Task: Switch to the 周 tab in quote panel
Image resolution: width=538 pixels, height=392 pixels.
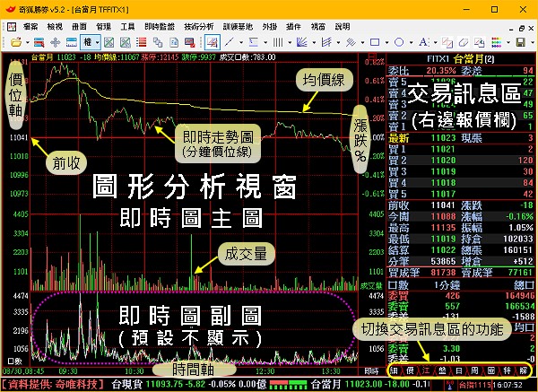Action: point(474,370)
